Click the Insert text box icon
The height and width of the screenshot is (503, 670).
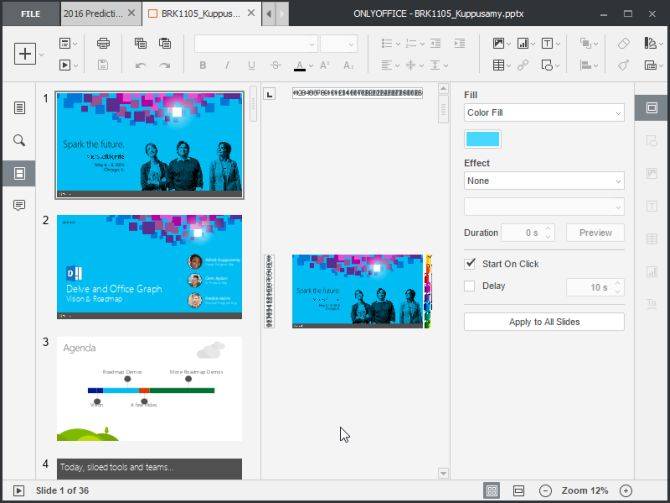click(547, 43)
